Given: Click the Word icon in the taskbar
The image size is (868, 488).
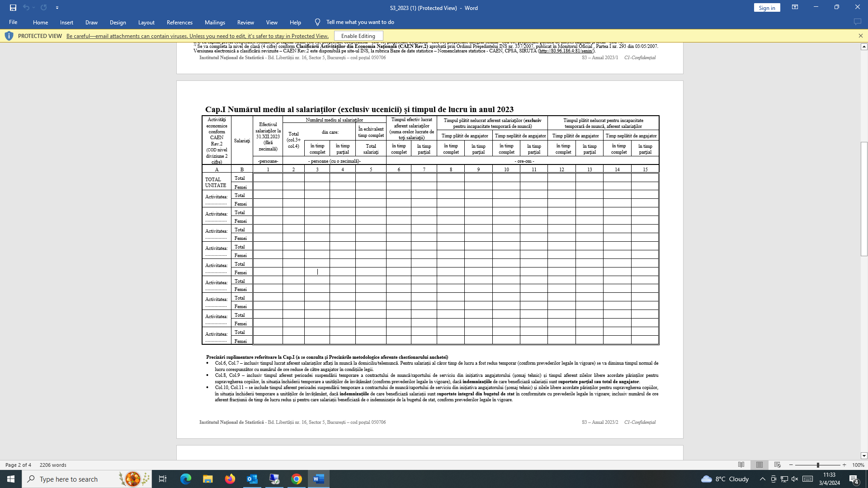Looking at the screenshot, I should (x=319, y=479).
